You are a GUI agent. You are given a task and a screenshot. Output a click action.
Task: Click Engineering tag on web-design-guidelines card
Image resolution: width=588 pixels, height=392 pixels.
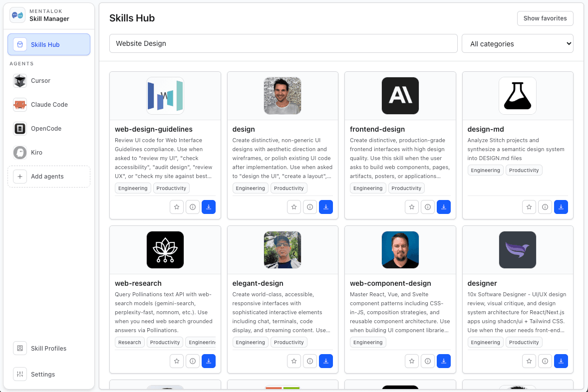pyautogui.click(x=133, y=188)
